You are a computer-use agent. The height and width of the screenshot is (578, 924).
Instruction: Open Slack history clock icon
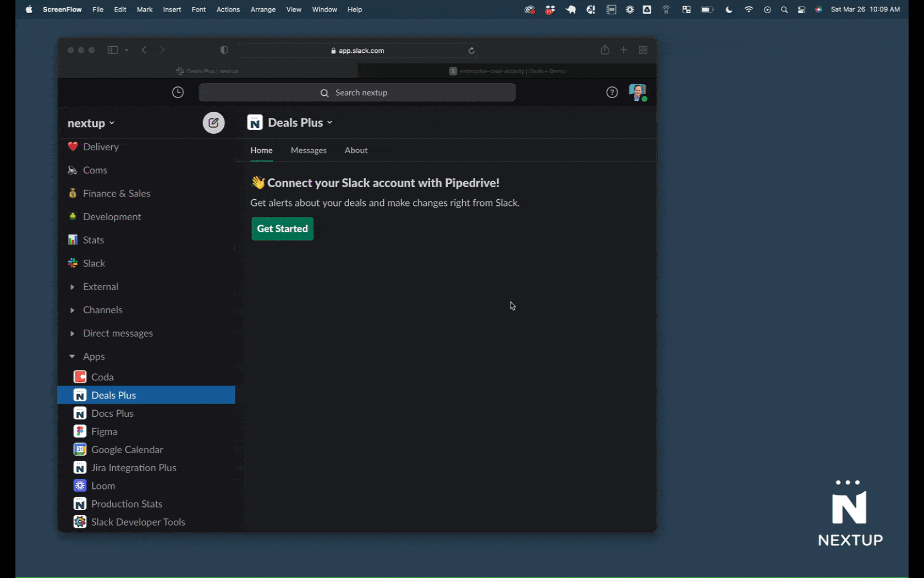[x=178, y=92]
